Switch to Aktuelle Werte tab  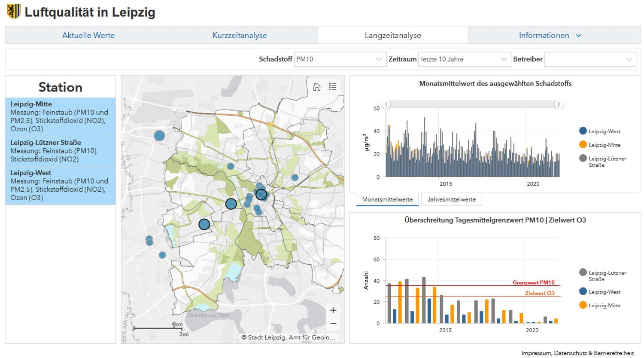[88, 35]
